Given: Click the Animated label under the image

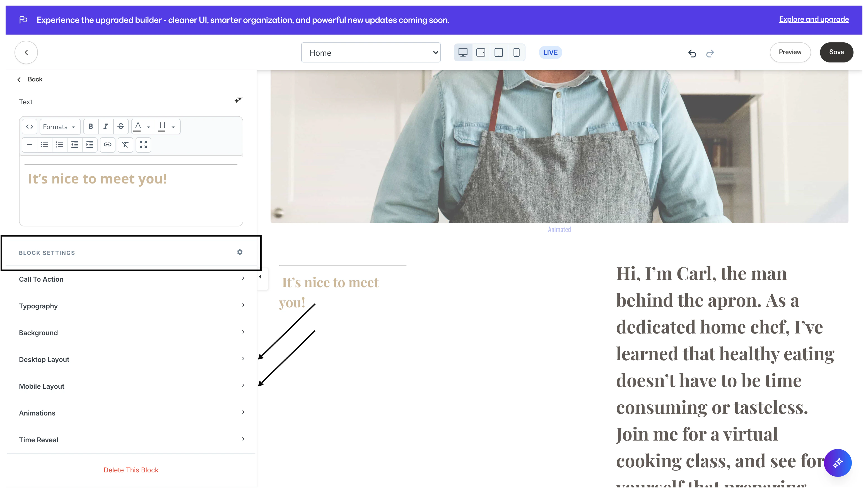Looking at the screenshot, I should (x=560, y=229).
